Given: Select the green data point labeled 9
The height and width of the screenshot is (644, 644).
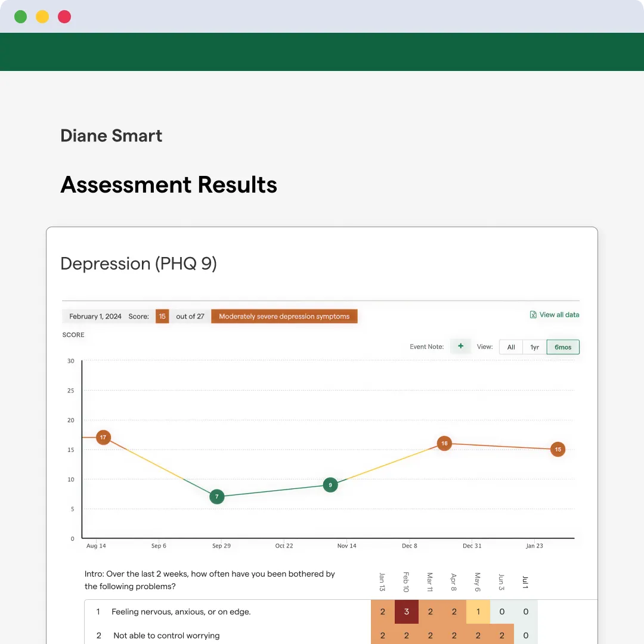Looking at the screenshot, I should point(330,485).
